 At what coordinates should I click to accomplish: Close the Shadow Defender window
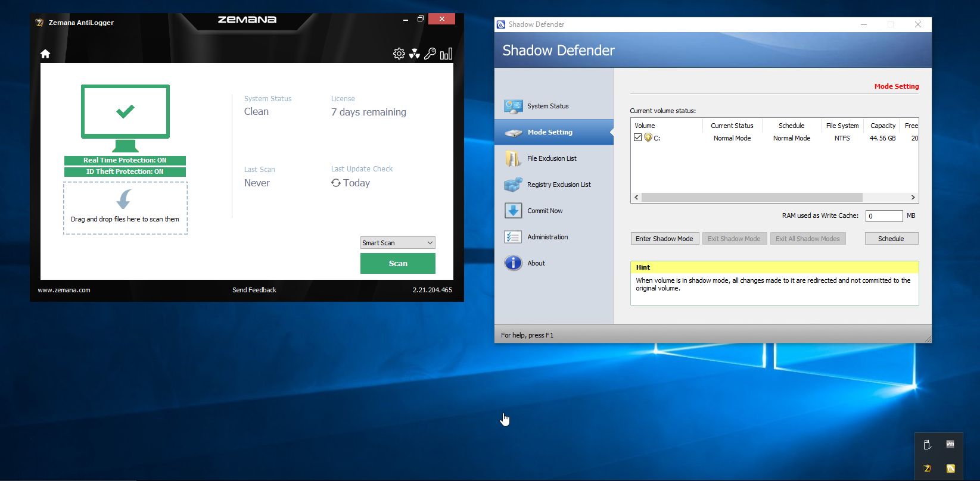point(918,24)
